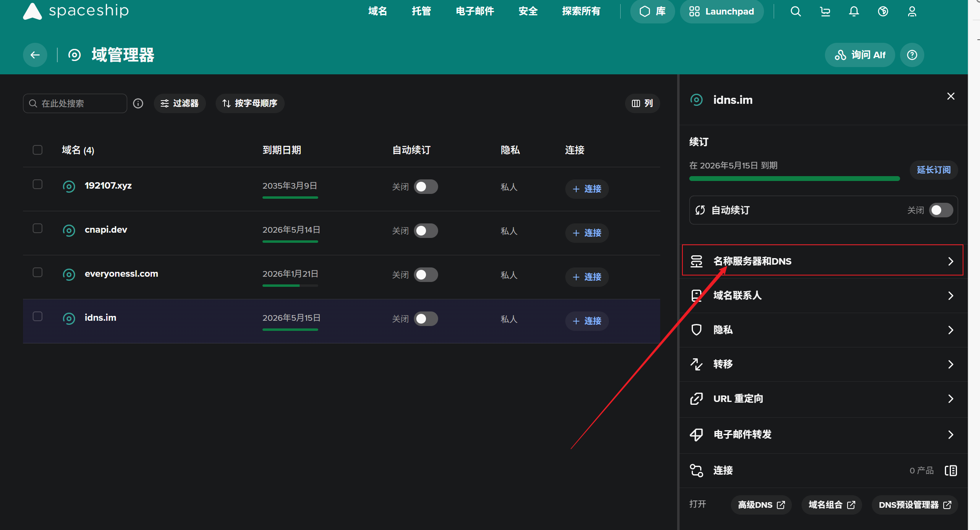Expand 域名联系人 section
The width and height of the screenshot is (980, 530).
pos(823,296)
